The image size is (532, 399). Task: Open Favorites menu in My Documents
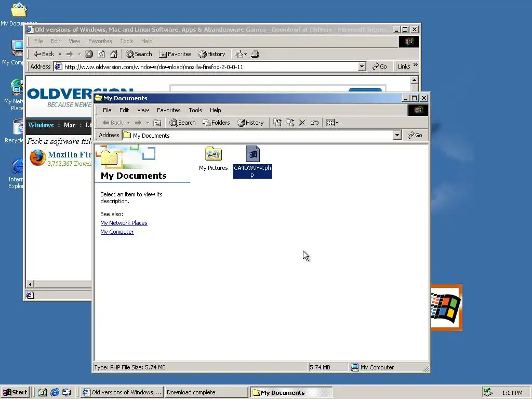168,110
